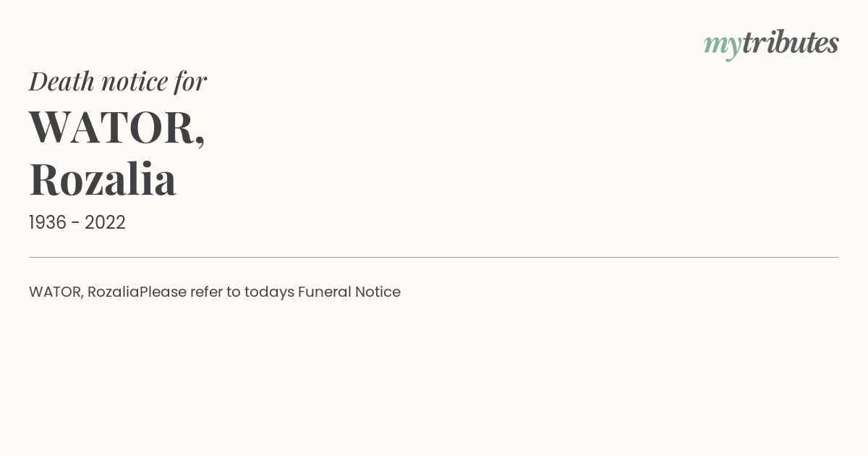This screenshot has height=456, width=868.
Task: Click the large first name Rozalia
Action: pyautogui.click(x=103, y=179)
